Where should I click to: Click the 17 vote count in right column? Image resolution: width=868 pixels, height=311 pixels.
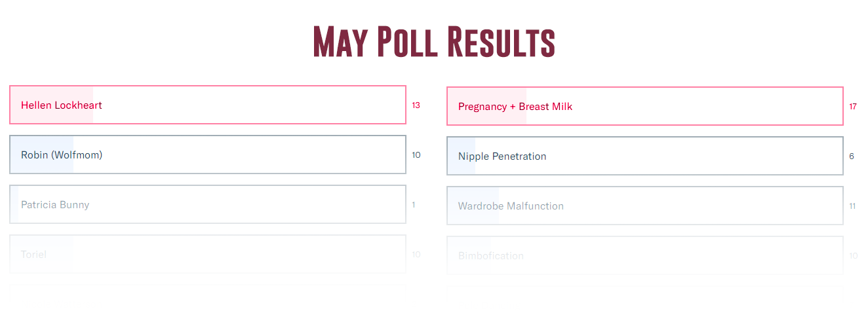[853, 106]
